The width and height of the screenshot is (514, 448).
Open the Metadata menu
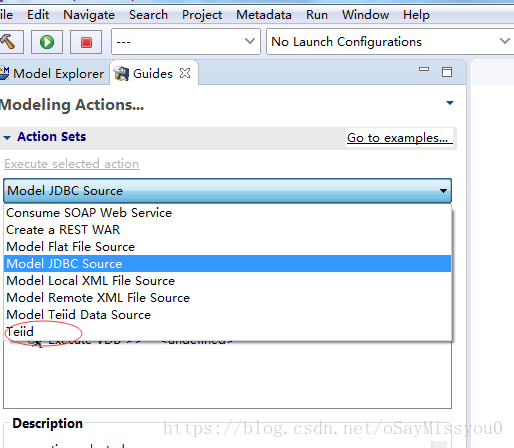tap(264, 15)
